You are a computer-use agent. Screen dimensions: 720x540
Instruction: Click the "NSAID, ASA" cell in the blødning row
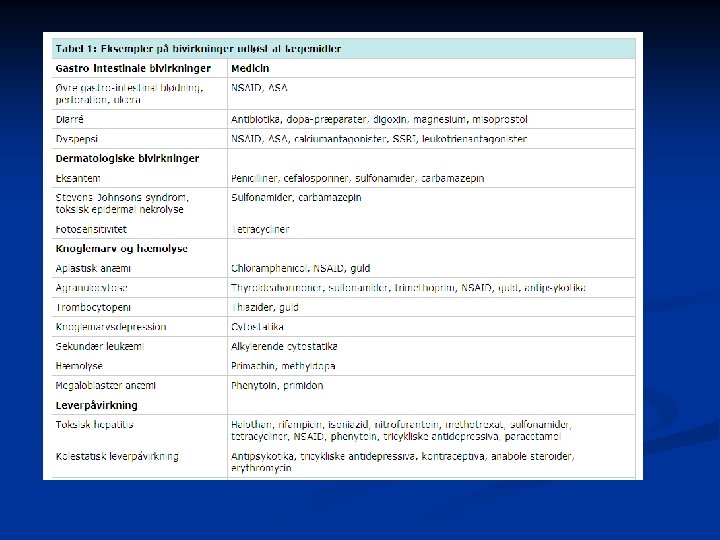pos(259,88)
